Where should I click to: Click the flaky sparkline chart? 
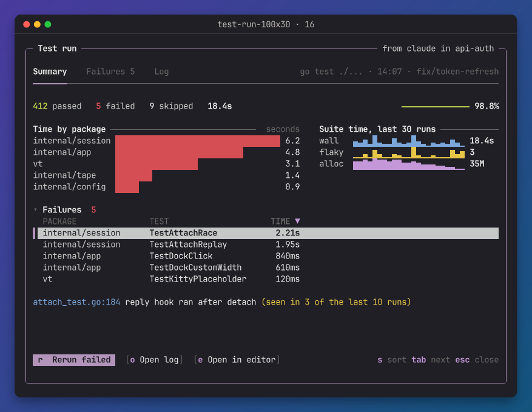pos(408,152)
